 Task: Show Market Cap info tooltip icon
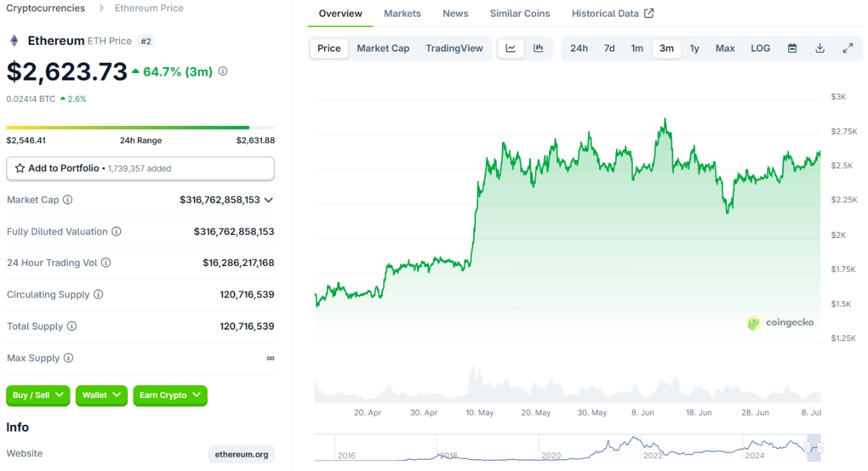pos(68,200)
